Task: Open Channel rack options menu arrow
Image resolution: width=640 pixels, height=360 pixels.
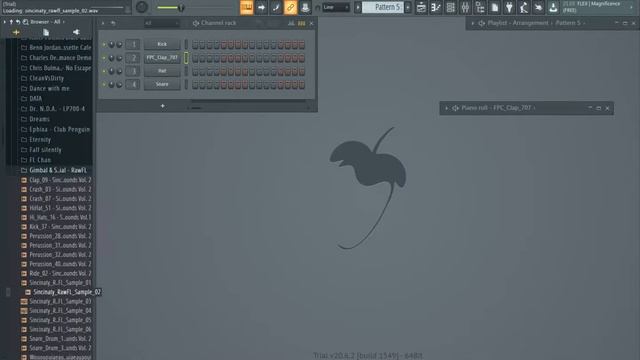Action: pyautogui.click(x=103, y=23)
